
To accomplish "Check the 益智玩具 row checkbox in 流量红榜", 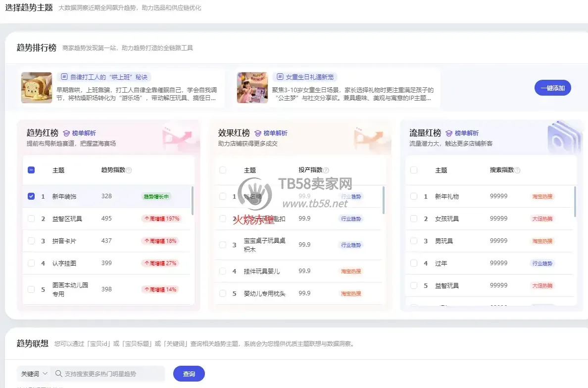I will [x=414, y=286].
